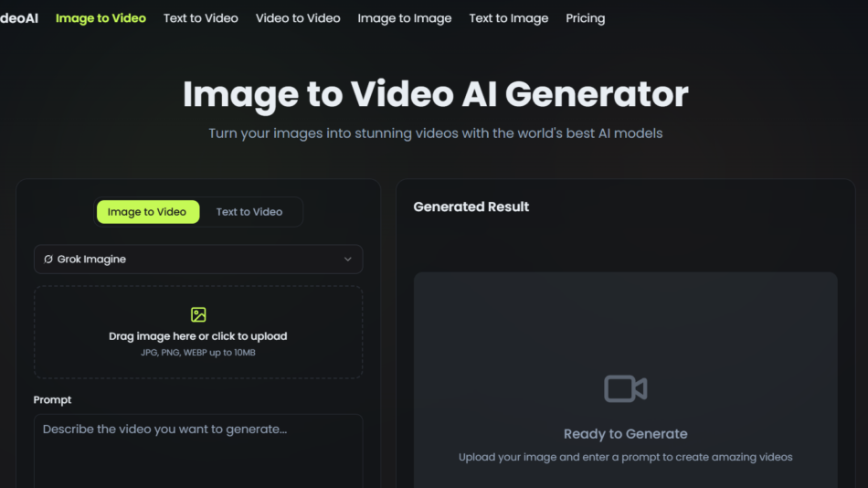
Task: Switch to Text to Video mode pill
Action: point(249,212)
